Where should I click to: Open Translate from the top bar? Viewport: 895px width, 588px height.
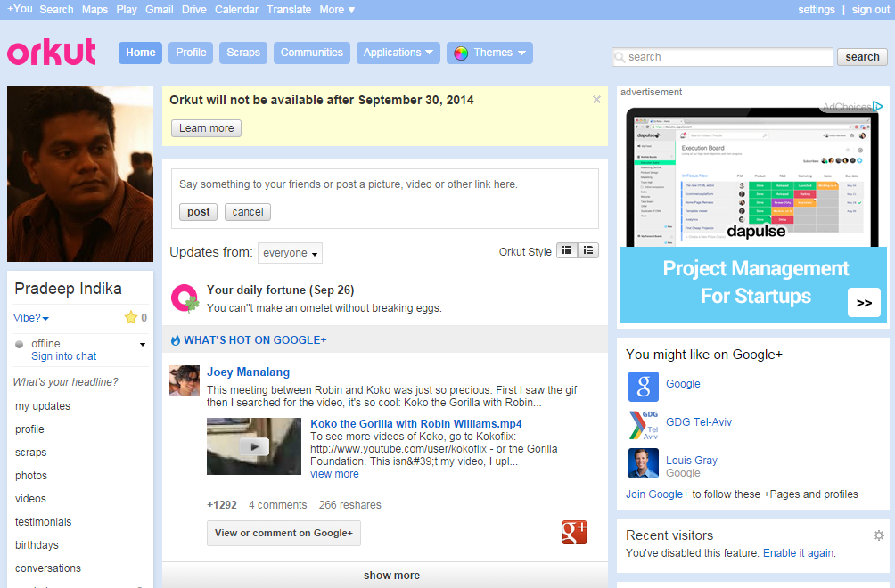click(289, 10)
